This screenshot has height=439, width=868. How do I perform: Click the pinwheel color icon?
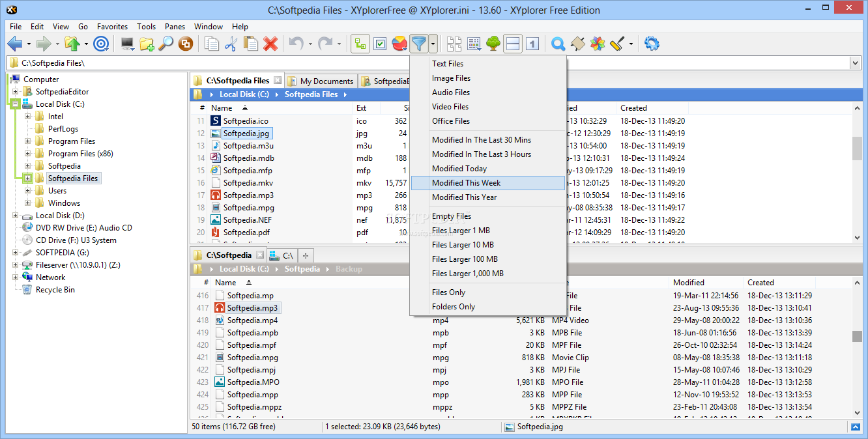coord(597,44)
